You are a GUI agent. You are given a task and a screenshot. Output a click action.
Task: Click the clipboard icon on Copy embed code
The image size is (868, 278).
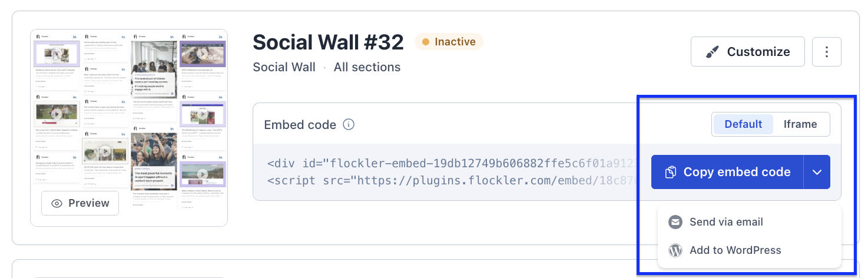(670, 172)
